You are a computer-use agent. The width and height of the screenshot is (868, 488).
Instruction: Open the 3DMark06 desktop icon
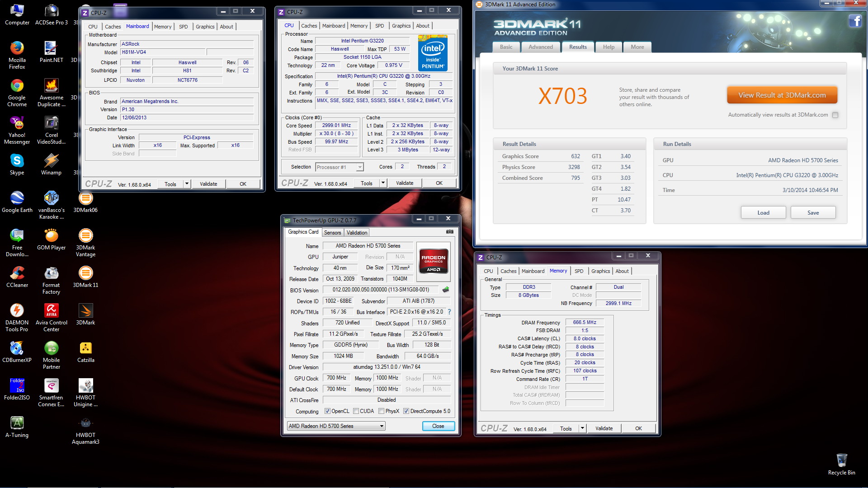[x=85, y=202]
